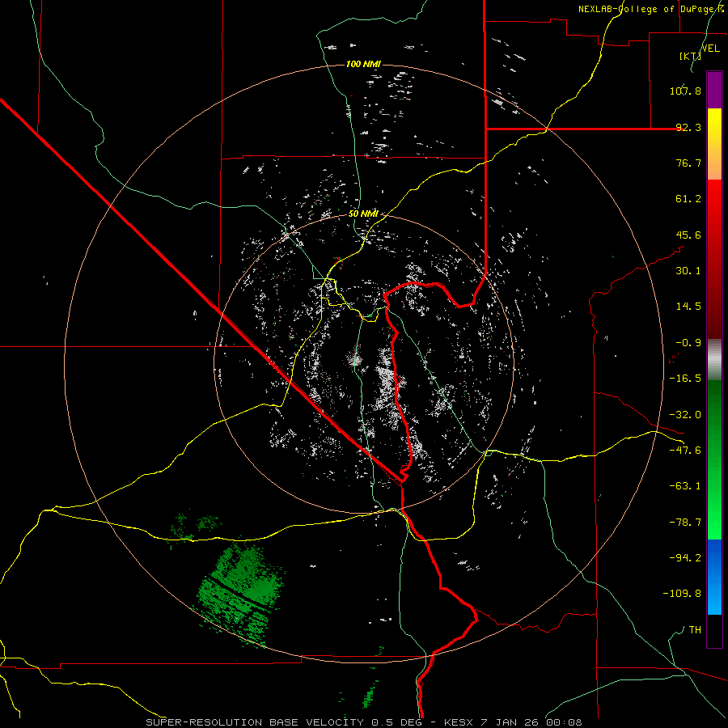Viewport: 728px width, 728px height.
Task: Click the 107.8 velocity scale value
Action: (685, 91)
